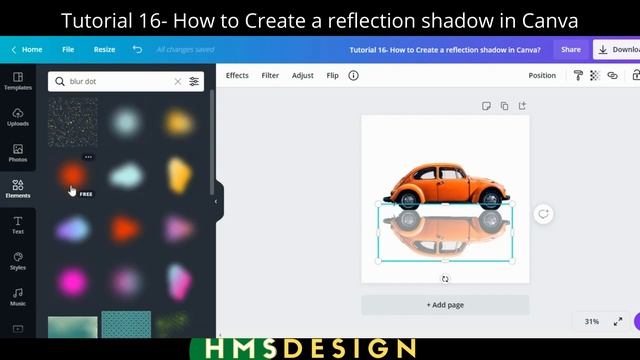Select the teal dotted pattern element
This screenshot has width=640, height=360.
(126, 324)
